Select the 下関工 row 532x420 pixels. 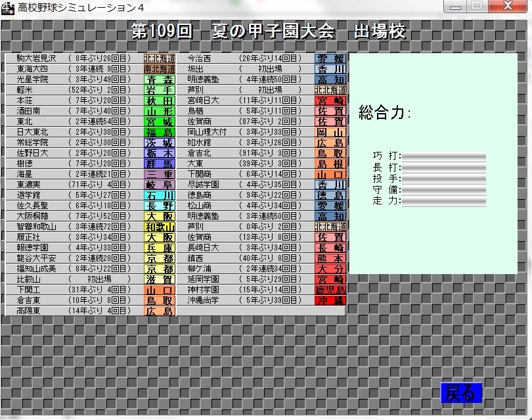(91, 290)
